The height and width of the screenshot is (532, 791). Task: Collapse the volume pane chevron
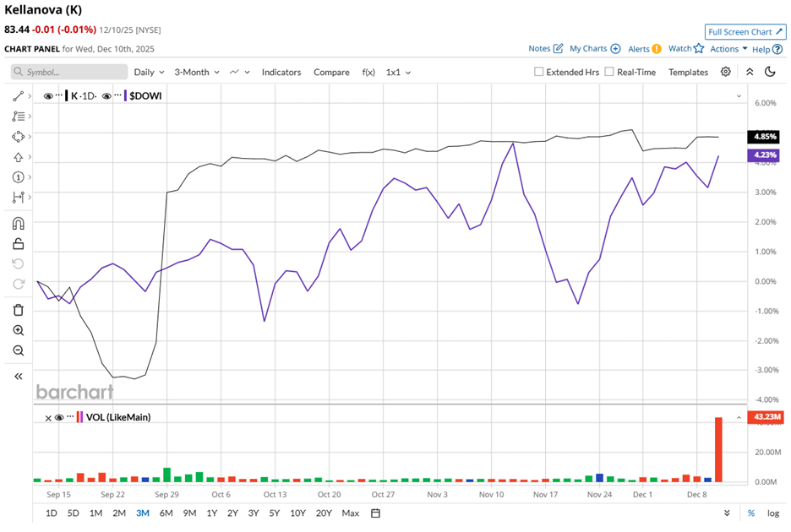click(x=739, y=417)
